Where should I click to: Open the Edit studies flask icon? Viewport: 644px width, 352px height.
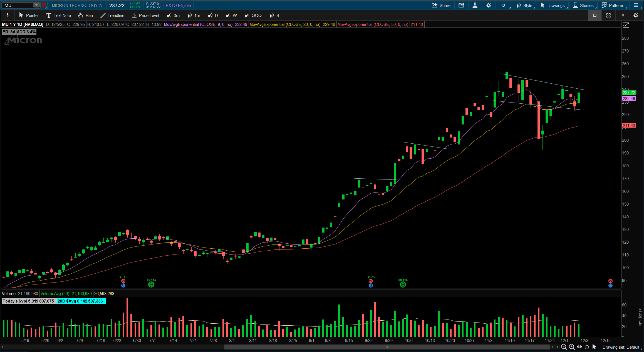click(x=475, y=5)
